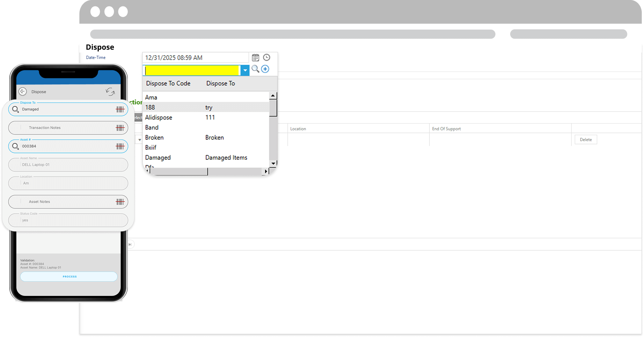
Task: Click the plus icon to add a new Dispose To
Action: tap(265, 69)
